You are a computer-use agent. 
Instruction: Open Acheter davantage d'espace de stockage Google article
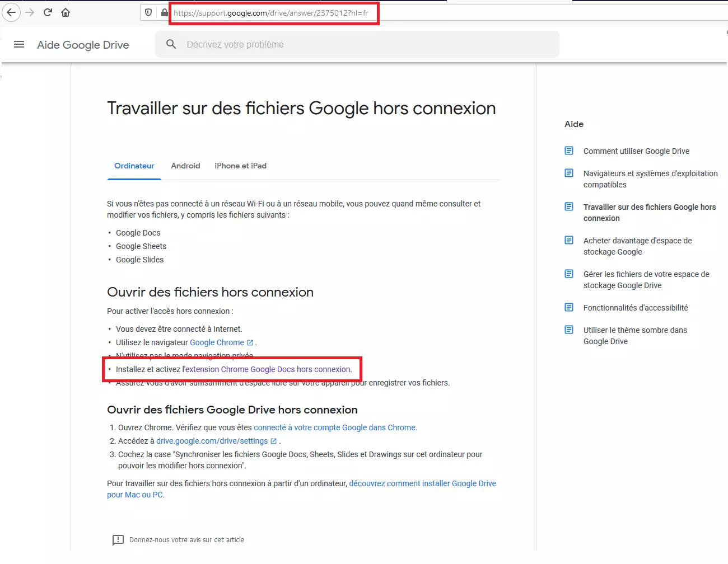(x=638, y=246)
